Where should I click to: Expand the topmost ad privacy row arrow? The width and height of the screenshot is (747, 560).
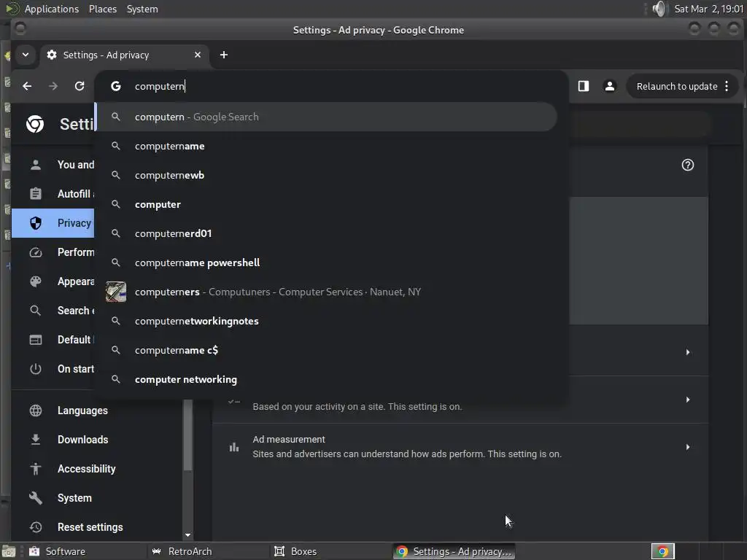point(688,352)
